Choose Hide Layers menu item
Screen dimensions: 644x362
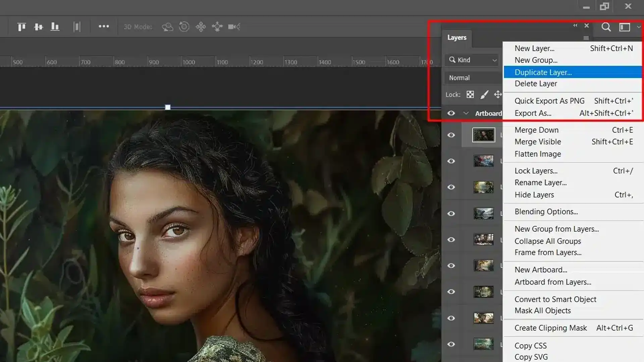tap(574, 195)
